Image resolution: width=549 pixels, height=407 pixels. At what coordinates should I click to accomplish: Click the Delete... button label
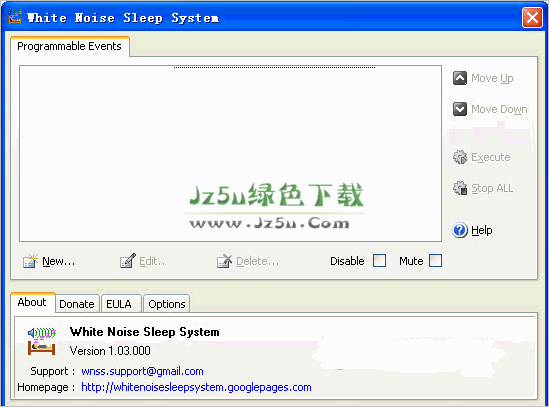[x=257, y=261]
